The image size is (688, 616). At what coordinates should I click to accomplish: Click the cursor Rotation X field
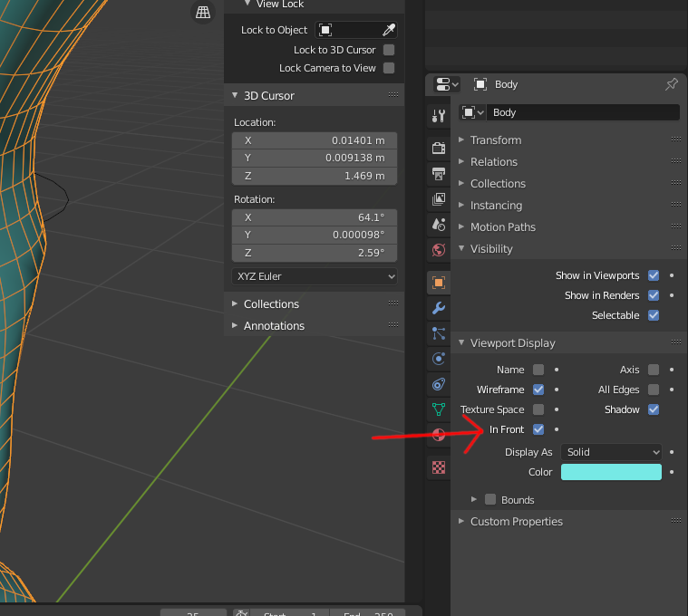[315, 217]
